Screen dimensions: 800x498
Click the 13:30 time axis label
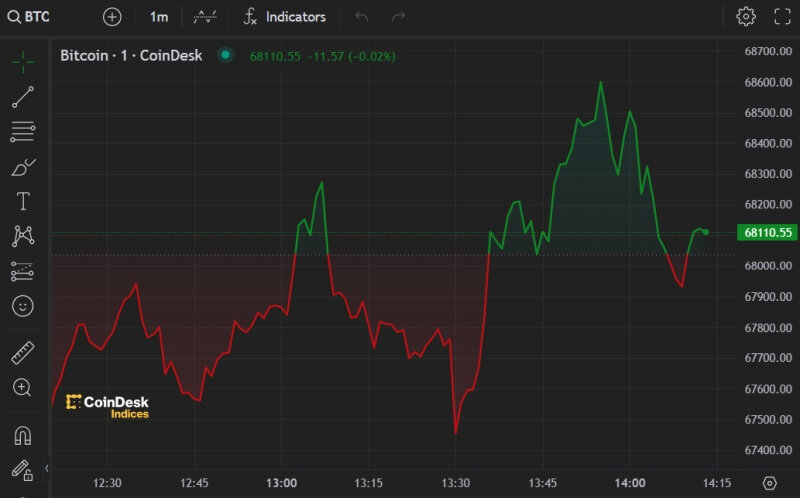point(456,483)
